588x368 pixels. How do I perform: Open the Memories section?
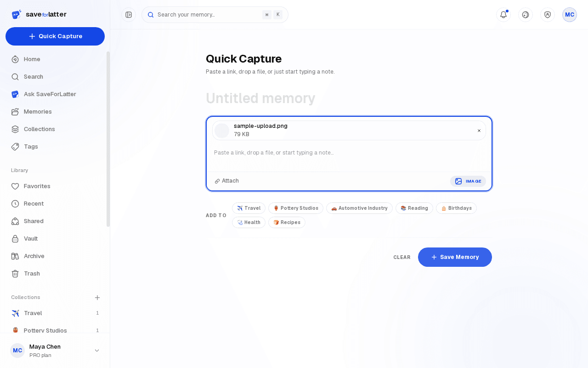(55, 112)
